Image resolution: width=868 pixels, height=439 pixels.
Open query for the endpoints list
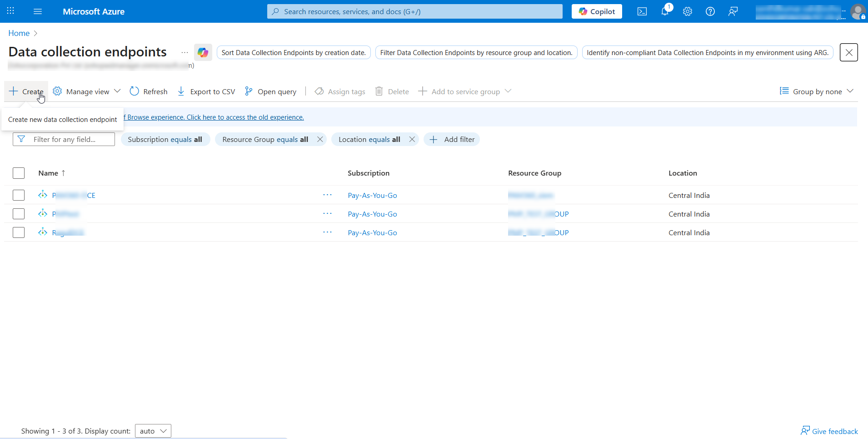coord(271,91)
